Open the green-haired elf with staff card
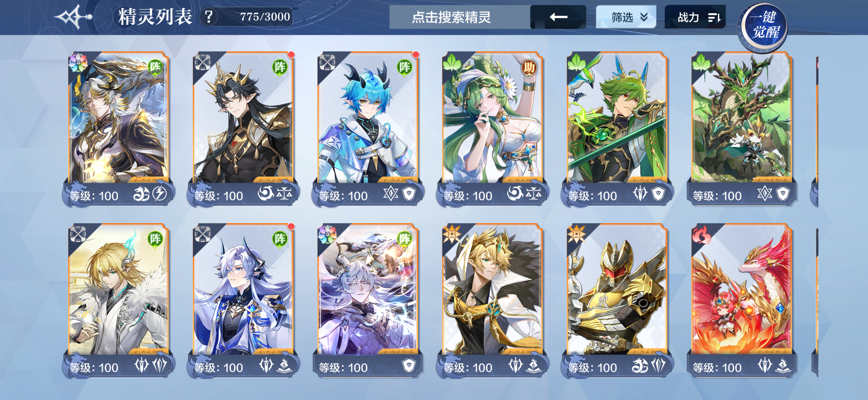The image size is (868, 400). (617, 129)
